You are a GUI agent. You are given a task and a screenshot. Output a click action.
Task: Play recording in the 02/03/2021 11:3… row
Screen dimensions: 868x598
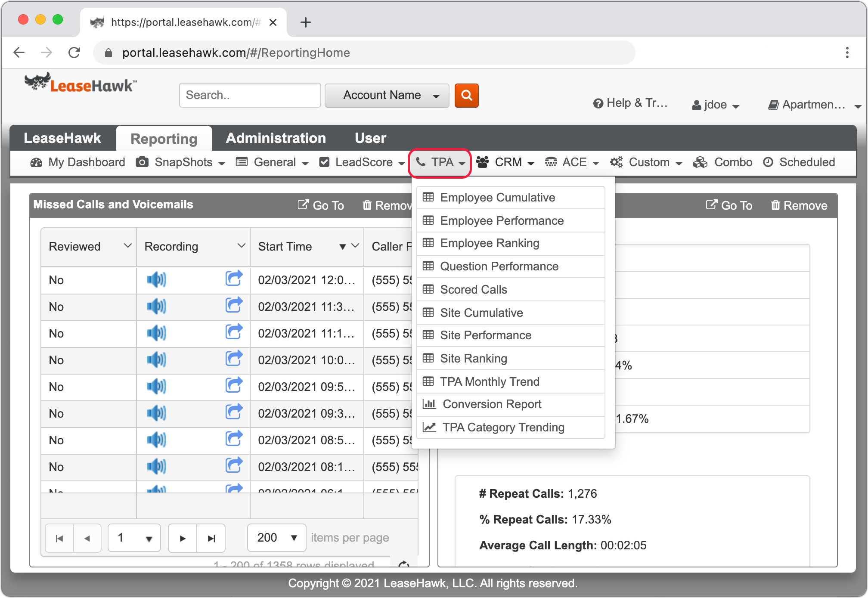click(x=156, y=307)
